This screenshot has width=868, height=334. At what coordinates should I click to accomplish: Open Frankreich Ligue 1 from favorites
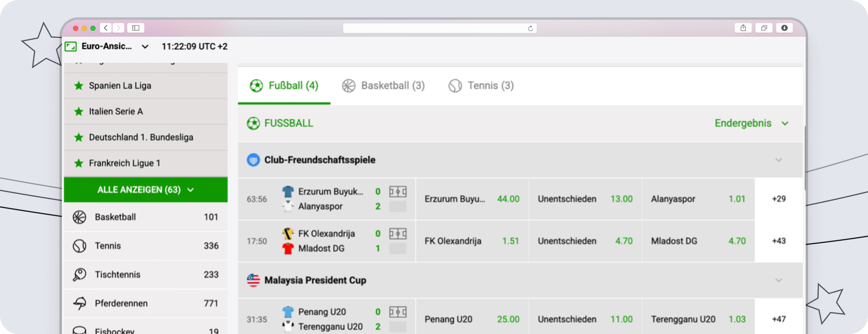coord(146,163)
